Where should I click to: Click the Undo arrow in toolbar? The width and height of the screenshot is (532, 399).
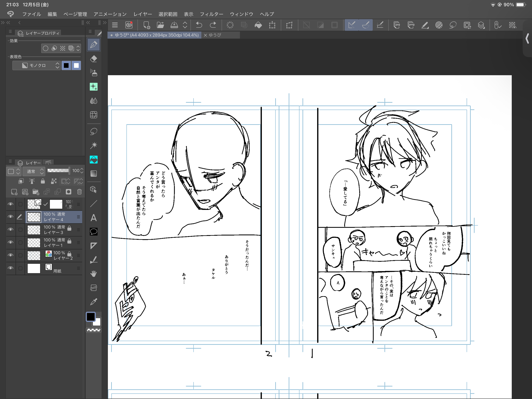click(199, 25)
